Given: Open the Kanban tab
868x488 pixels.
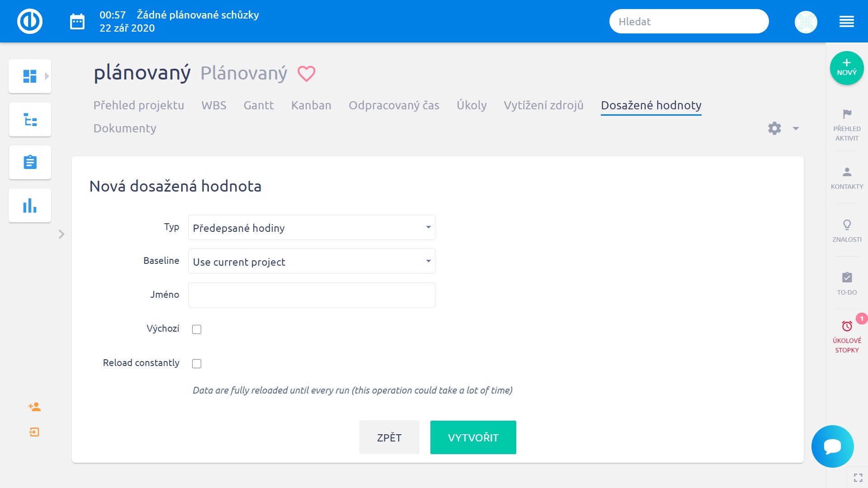Looking at the screenshot, I should [x=311, y=105].
